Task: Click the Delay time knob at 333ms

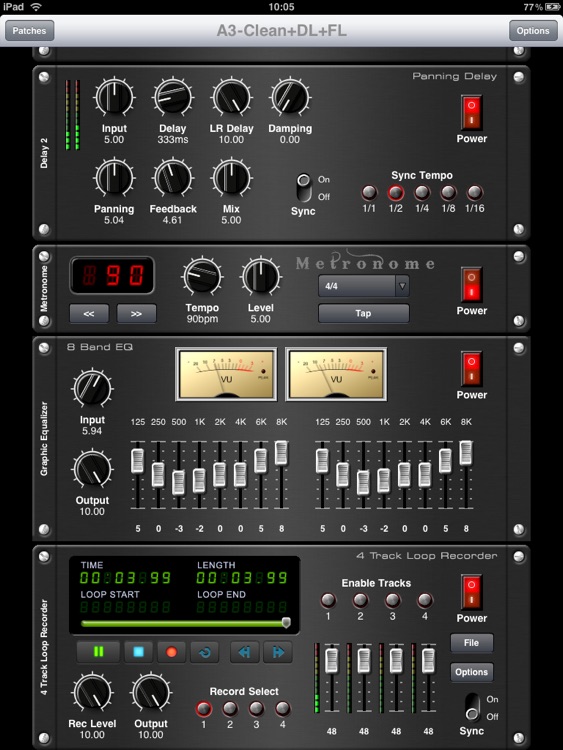Action: tap(173, 97)
